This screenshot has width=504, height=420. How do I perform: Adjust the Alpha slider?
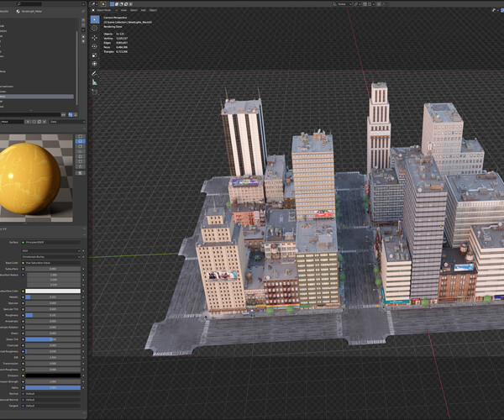coord(52,387)
